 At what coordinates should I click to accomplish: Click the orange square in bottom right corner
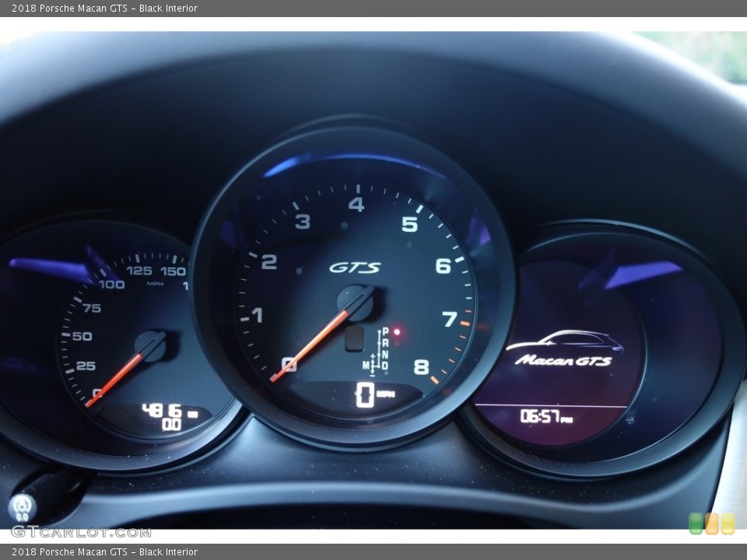tap(712, 523)
